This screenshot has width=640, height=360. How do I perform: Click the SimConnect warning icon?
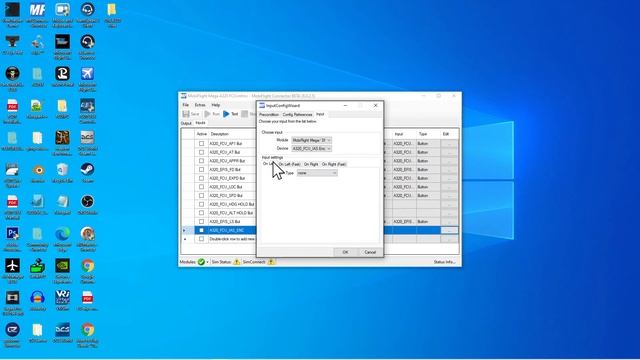pyautogui.click(x=271, y=262)
